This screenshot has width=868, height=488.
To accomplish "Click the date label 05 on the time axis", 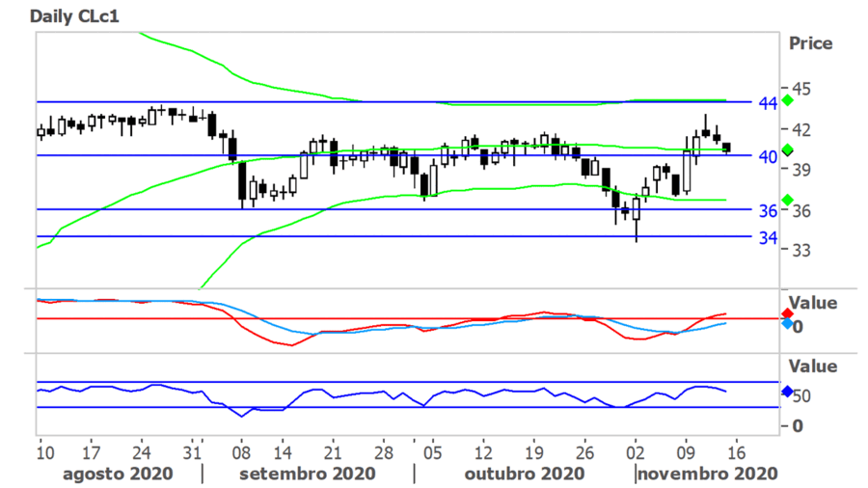I will [x=432, y=453].
